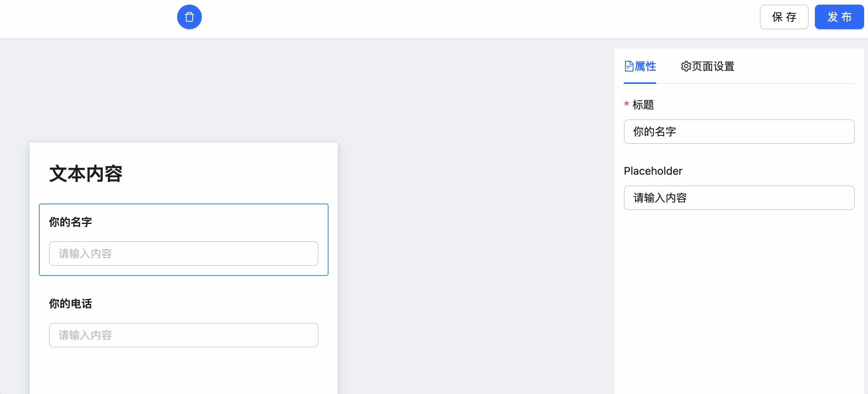
Task: Click the 标题 label in properties panel
Action: [643, 105]
